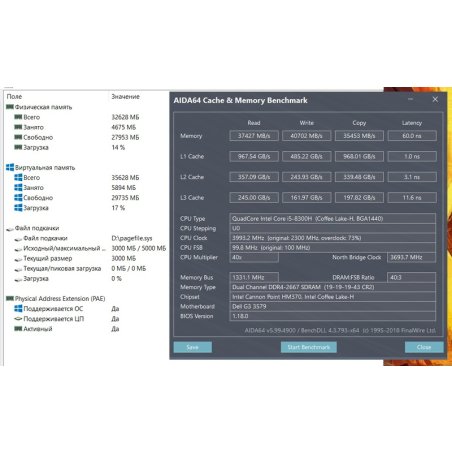Click the L2 Cache Latency value 3.1 ns
Viewport: 452px width, 452px height.
click(412, 177)
